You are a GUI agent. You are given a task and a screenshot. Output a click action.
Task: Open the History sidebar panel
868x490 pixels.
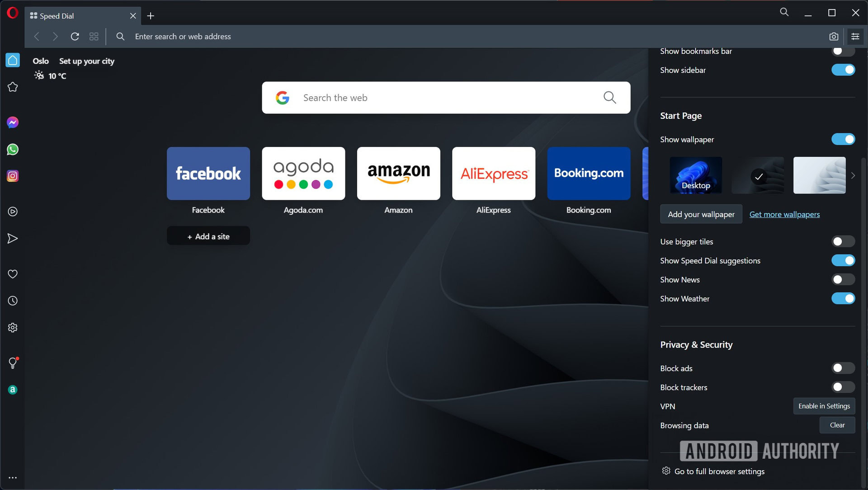point(13,301)
